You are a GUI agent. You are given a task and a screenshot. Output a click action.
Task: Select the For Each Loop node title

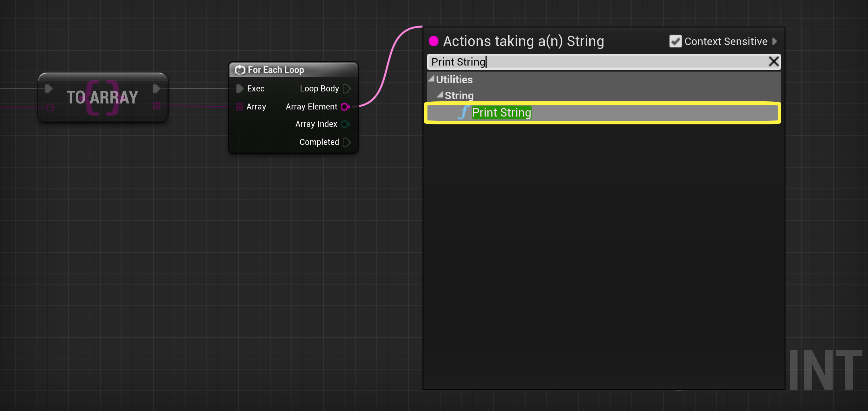pyautogui.click(x=276, y=70)
